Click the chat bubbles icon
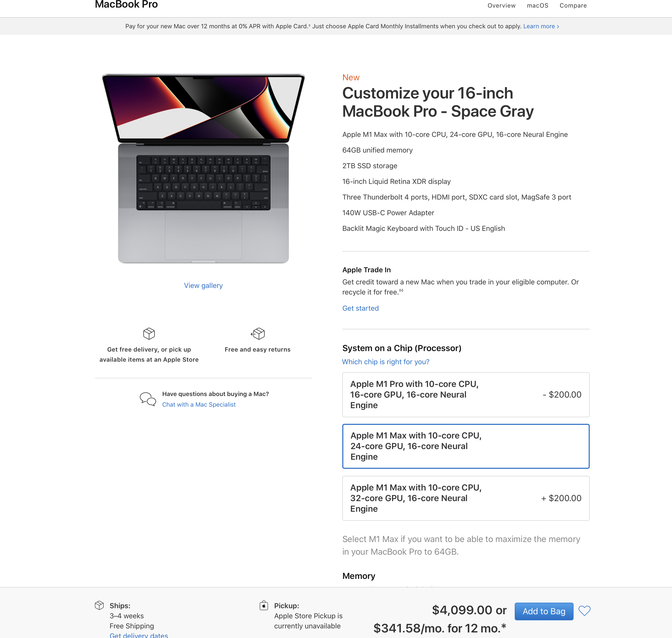Image resolution: width=672 pixels, height=638 pixels. pos(148,399)
